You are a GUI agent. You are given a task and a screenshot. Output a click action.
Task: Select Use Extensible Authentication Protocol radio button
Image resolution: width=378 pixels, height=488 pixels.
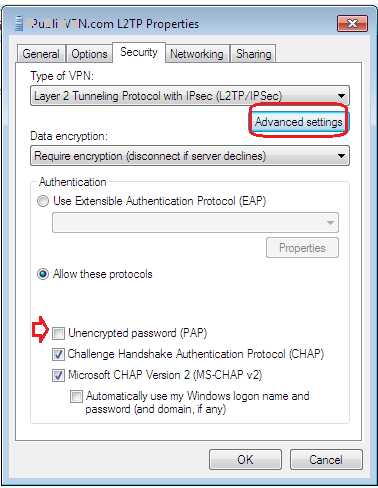pyautogui.click(x=43, y=201)
